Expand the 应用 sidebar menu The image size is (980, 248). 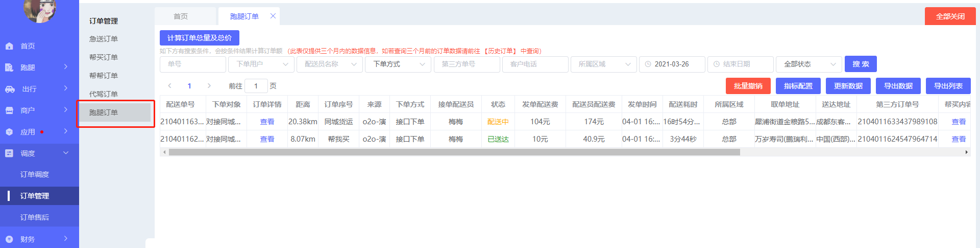coord(66,131)
